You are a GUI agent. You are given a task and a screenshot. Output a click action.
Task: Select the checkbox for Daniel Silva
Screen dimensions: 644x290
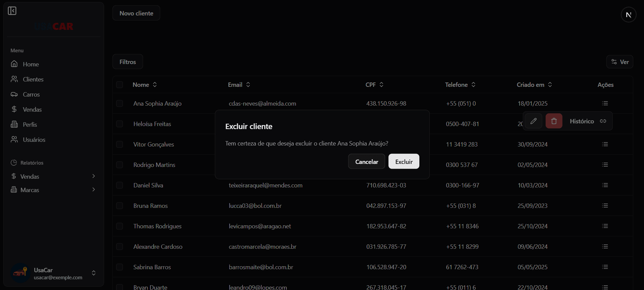click(120, 185)
